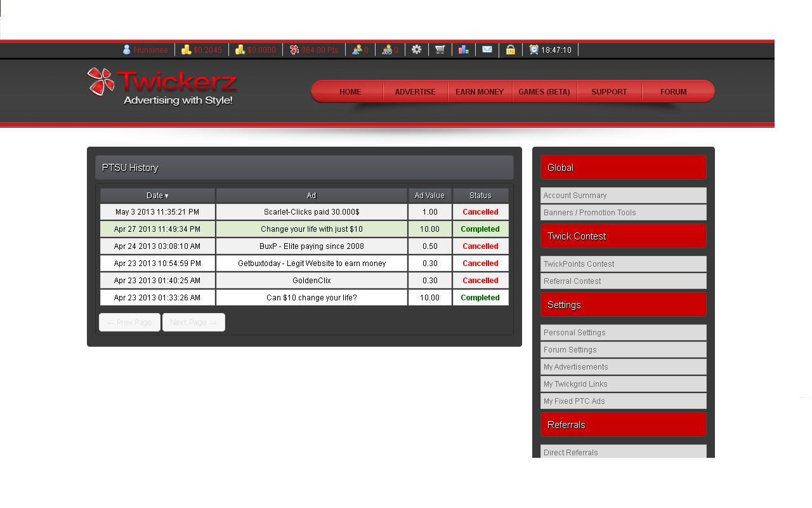Select the 'Scarlet-Clicks paid 30.000$' ad cell
812x508 pixels.
311,212
